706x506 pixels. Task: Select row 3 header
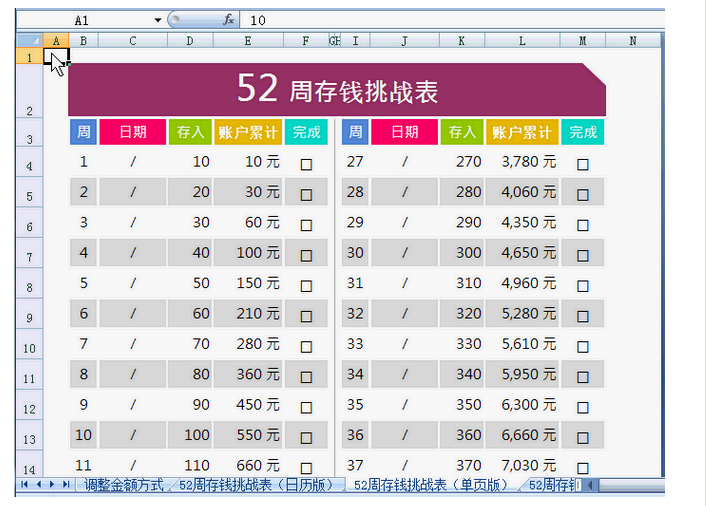(30, 133)
